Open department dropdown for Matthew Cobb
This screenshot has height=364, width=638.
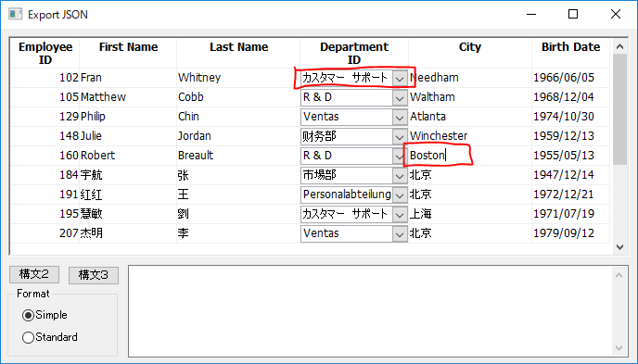point(400,98)
